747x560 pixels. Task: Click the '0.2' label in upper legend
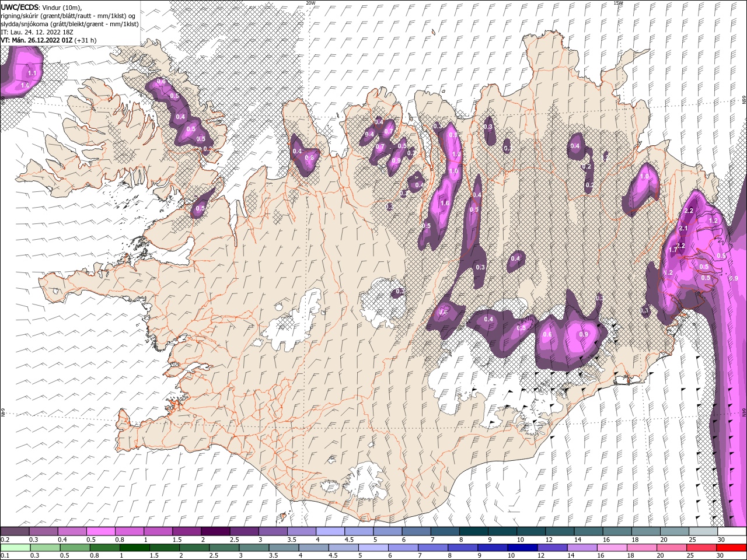click(4, 540)
